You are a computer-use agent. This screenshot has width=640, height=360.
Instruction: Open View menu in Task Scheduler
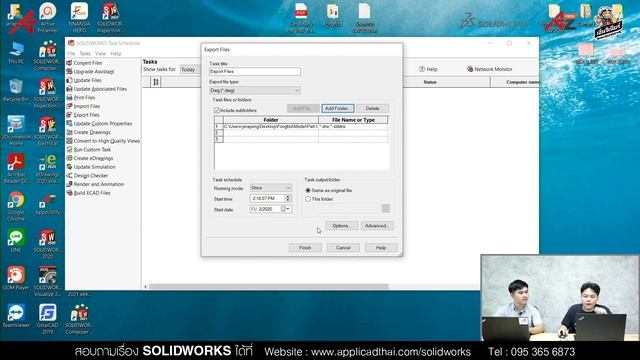[x=100, y=53]
